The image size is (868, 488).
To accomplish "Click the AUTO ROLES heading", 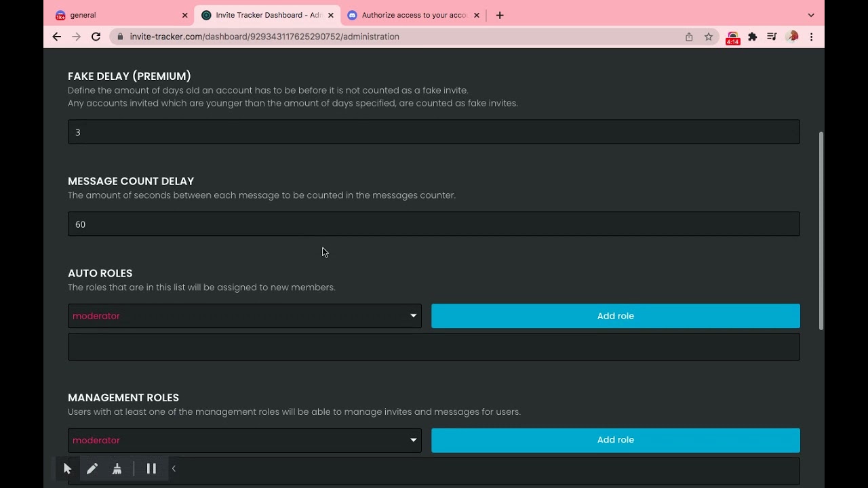I will tap(100, 273).
